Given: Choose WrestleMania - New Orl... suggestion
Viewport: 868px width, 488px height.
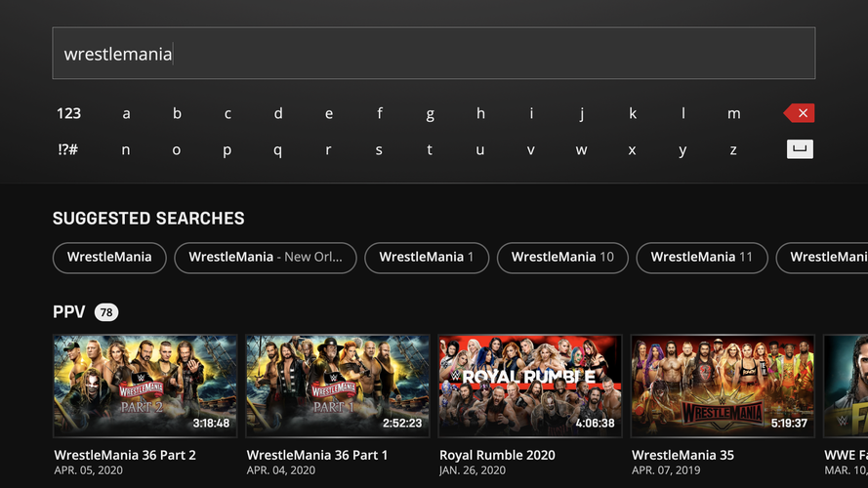Looking at the screenshot, I should [266, 258].
